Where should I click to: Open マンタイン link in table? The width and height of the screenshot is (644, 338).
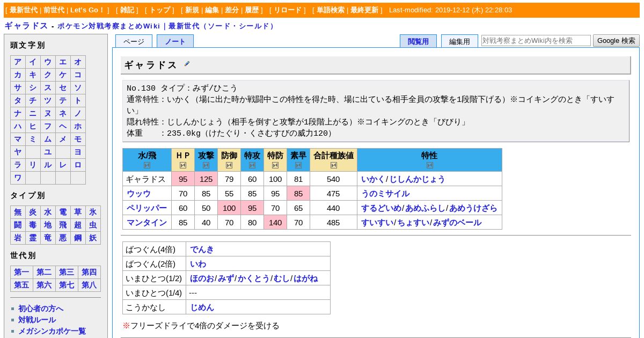147,223
